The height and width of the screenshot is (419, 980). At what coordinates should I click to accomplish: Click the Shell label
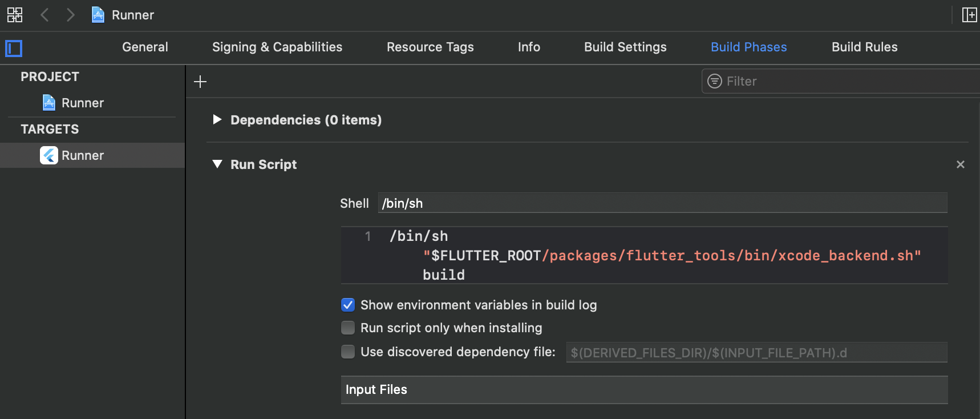point(354,203)
